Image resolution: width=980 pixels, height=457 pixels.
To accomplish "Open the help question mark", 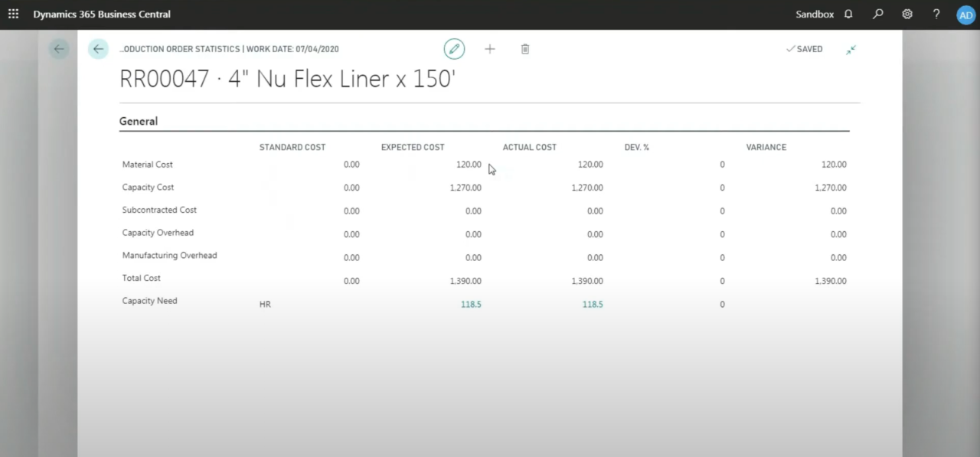I will click(x=936, y=14).
